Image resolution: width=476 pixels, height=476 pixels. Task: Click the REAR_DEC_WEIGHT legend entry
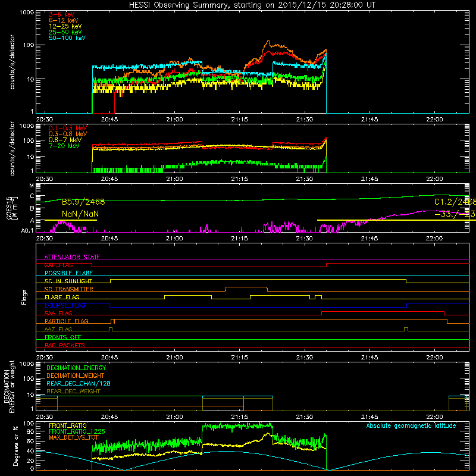pyautogui.click(x=73, y=392)
